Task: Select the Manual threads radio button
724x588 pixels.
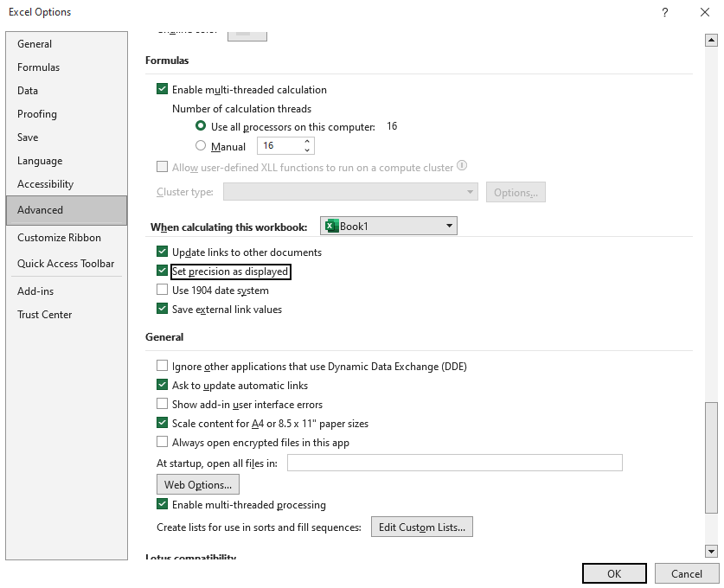Action: 201,146
